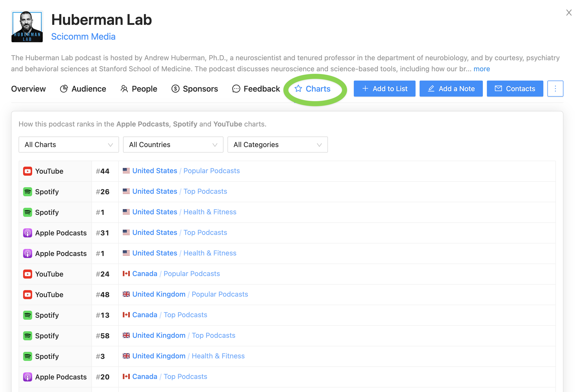This screenshot has height=392, width=575.
Task: Open United Kingdom link in YouTube #48 row
Action: pos(159,294)
